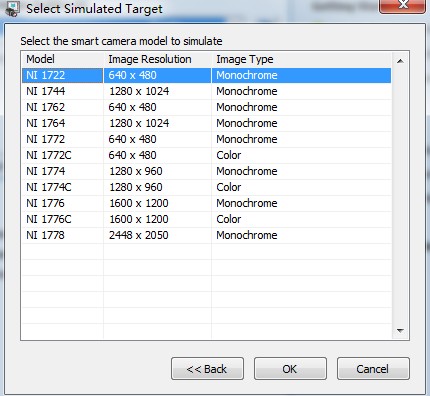The image size is (430, 396).
Task: Pick the NI 1772 monochrome model
Action: click(207, 139)
